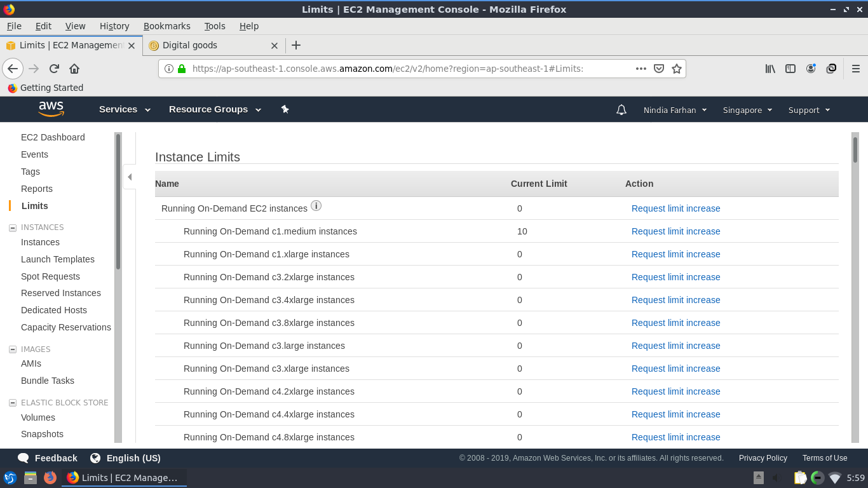
Task: Open page actions three-dot menu
Action: click(x=641, y=69)
